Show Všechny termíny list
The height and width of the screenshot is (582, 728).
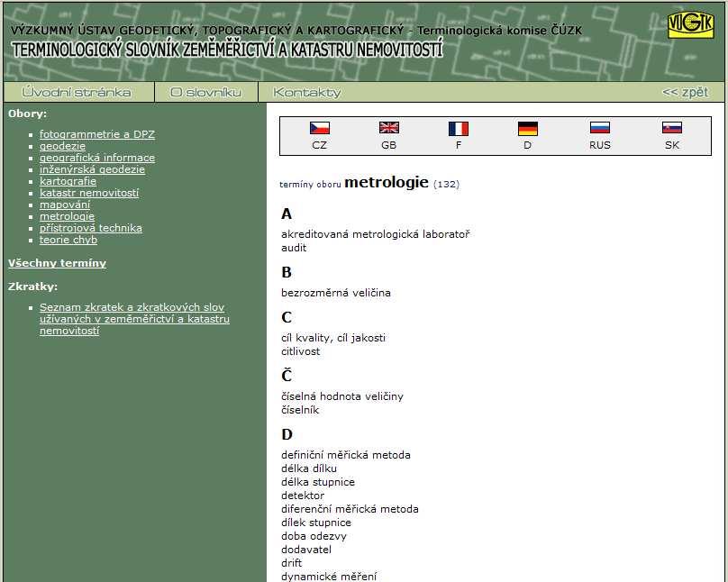(57, 263)
